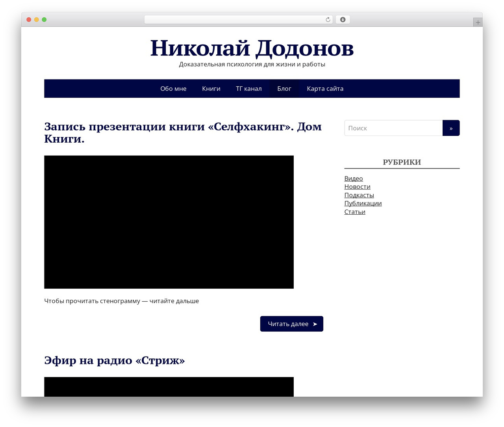The width and height of the screenshot is (504, 427).
Task: Add a new browser tab with plus
Action: [478, 22]
